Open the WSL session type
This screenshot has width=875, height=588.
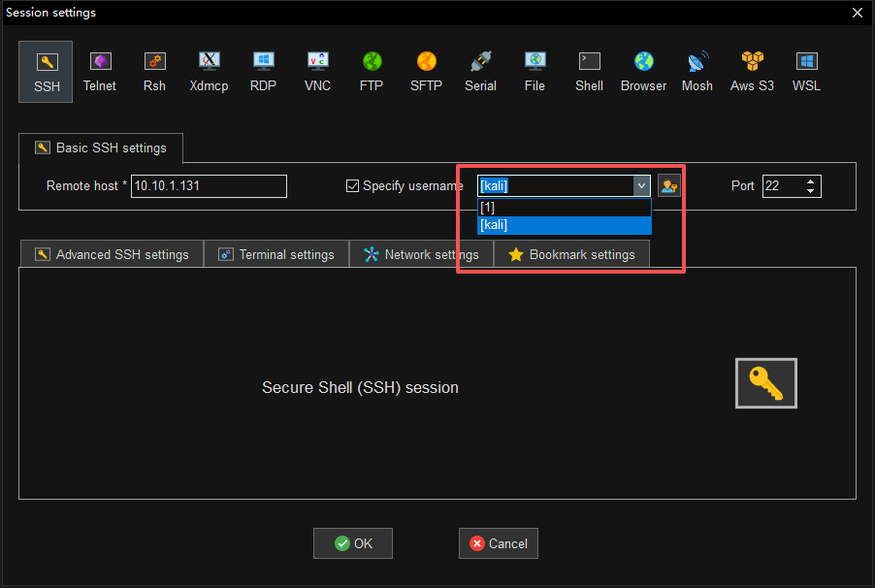[806, 72]
